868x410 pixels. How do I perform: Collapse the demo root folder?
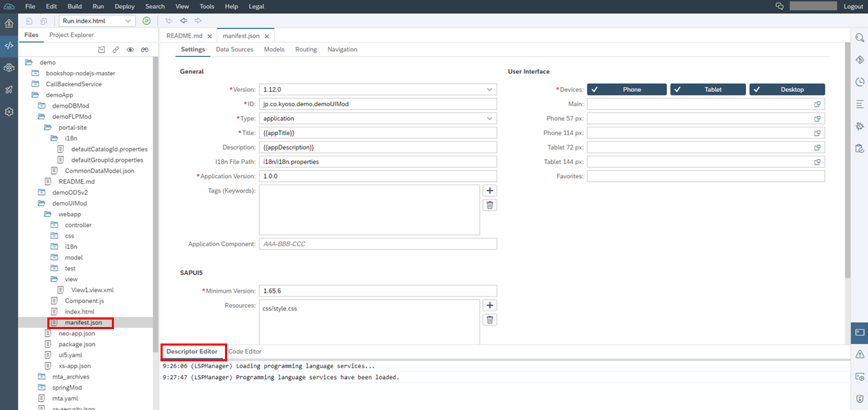28,62
